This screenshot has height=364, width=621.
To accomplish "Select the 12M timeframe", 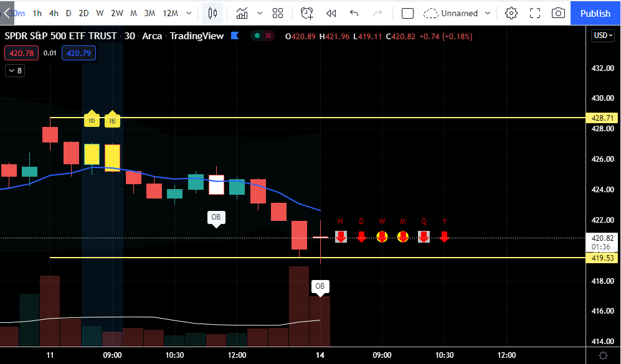I will tap(170, 13).
